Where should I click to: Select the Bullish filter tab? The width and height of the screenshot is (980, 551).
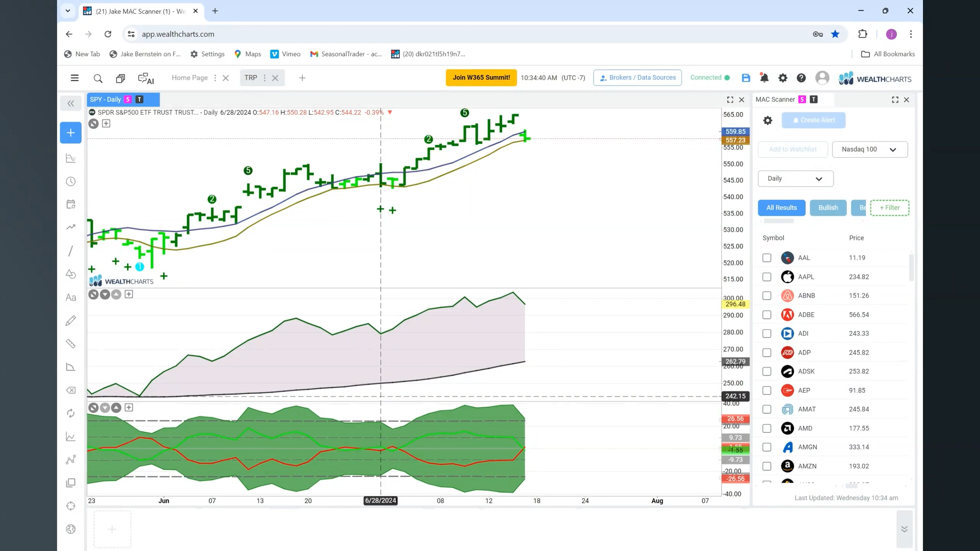click(828, 208)
